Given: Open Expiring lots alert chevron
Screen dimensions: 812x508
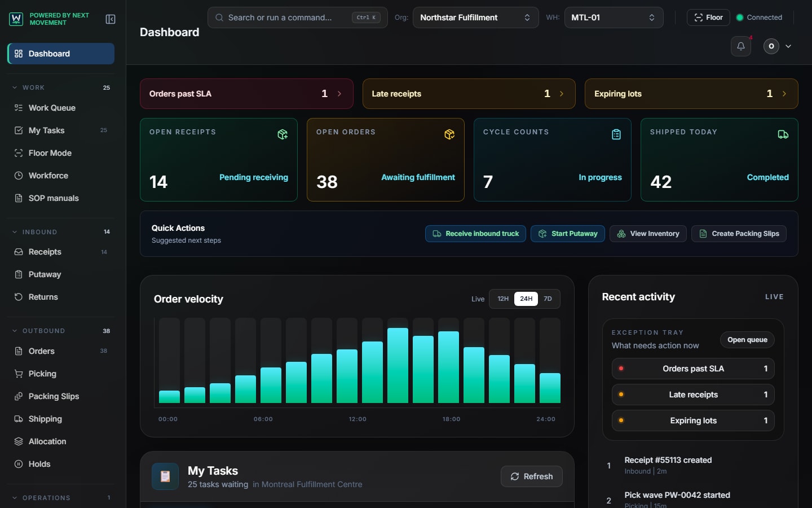Looking at the screenshot, I should (x=784, y=94).
